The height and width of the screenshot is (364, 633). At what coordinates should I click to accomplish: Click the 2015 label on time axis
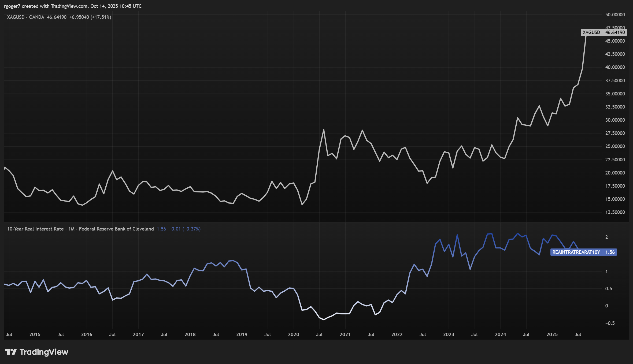[35, 334]
